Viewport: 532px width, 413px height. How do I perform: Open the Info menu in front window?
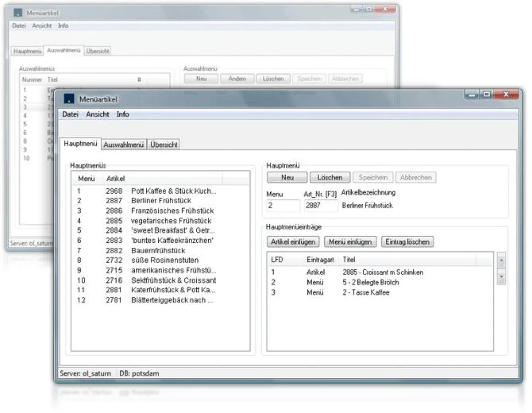123,114
